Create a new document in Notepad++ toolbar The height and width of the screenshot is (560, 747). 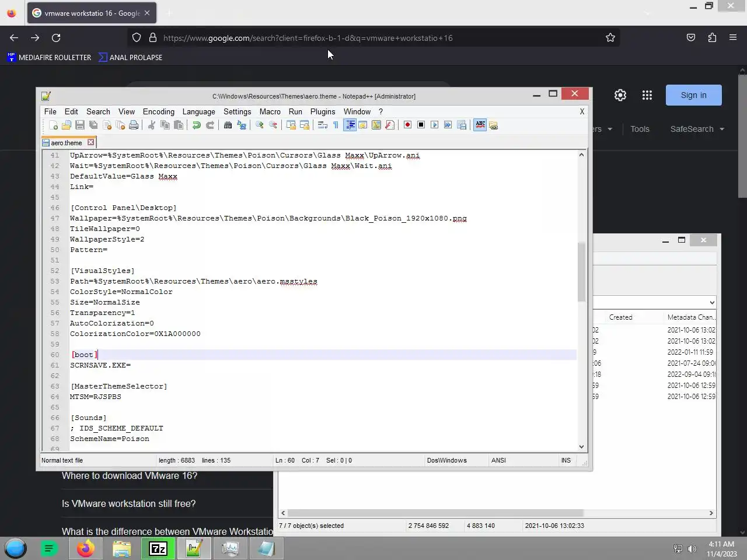53,125
